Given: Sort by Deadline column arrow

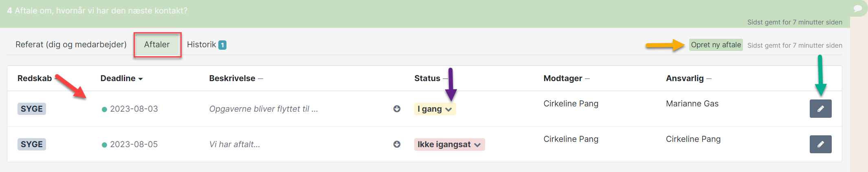Looking at the screenshot, I should (141, 79).
